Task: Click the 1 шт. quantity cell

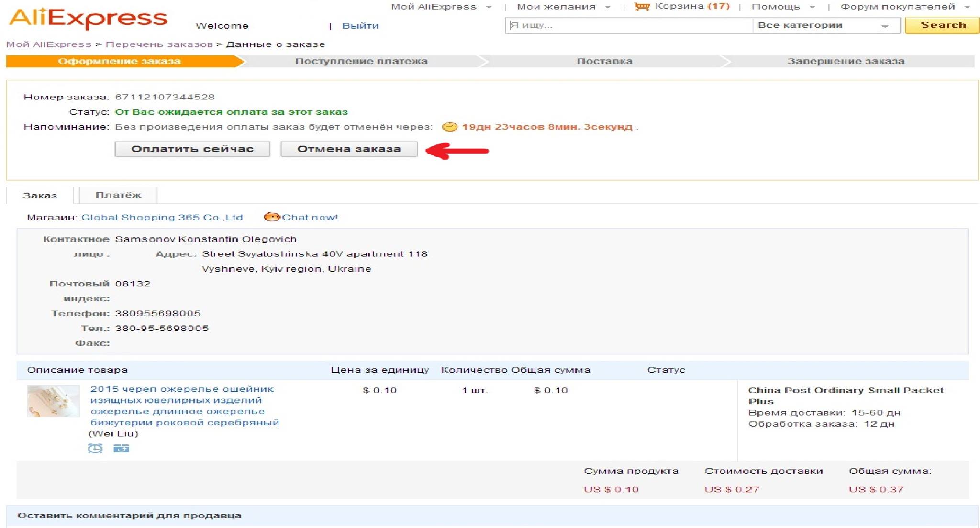Action: (x=475, y=390)
